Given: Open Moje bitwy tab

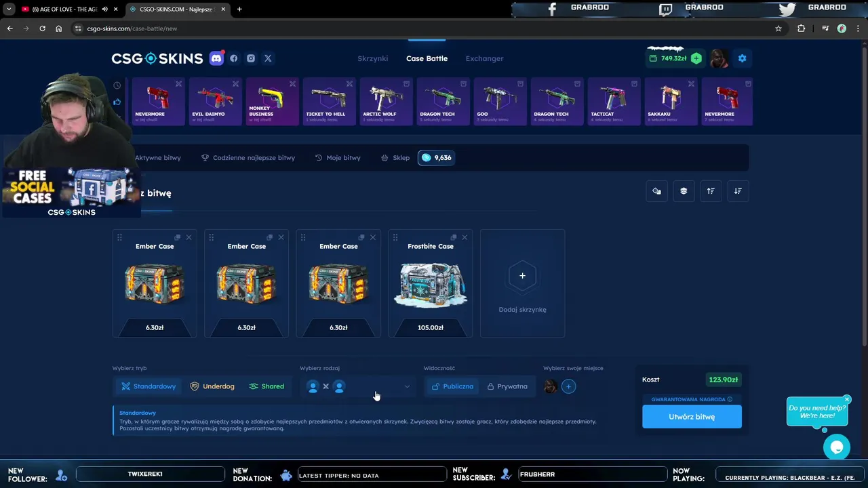Looking at the screenshot, I should pos(338,158).
